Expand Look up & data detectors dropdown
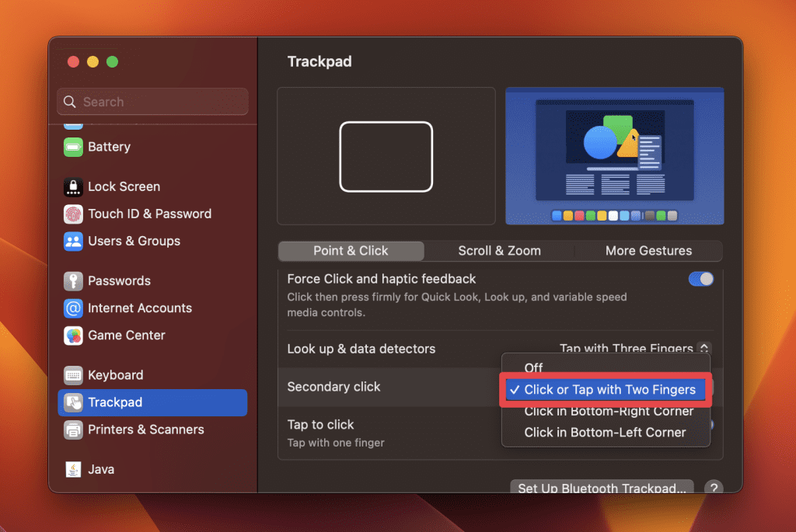 pos(703,349)
